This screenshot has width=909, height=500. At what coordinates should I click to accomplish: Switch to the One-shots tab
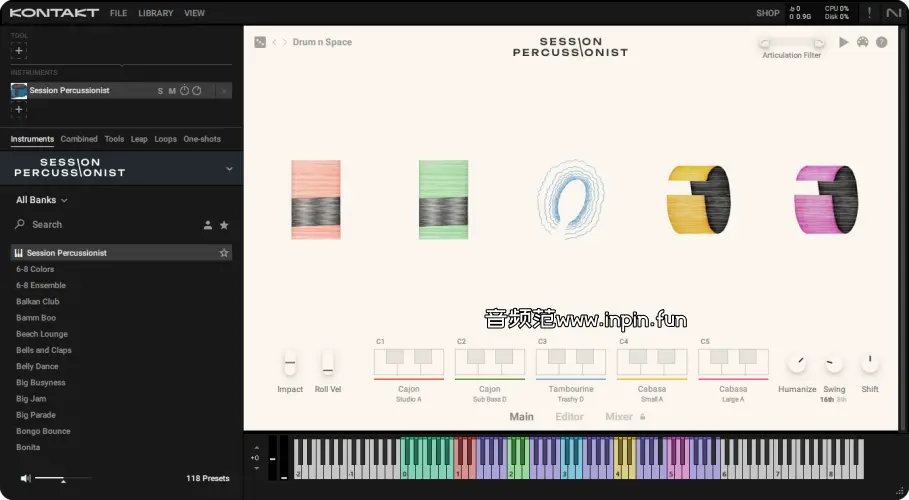tap(202, 139)
